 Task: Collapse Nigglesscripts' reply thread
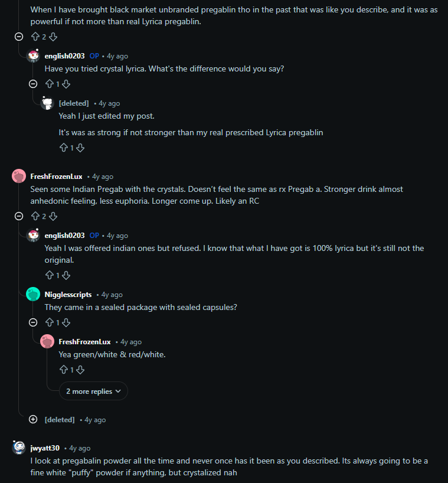click(x=33, y=322)
